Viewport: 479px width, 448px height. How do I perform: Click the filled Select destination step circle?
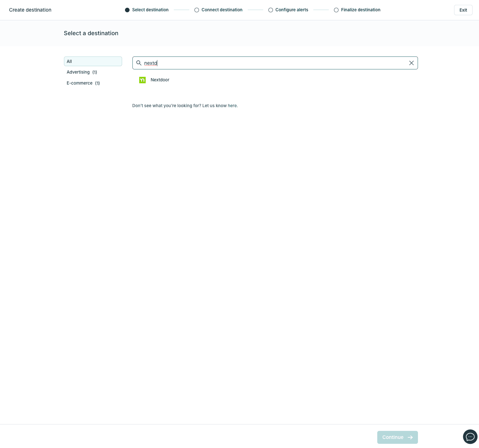[x=127, y=10]
